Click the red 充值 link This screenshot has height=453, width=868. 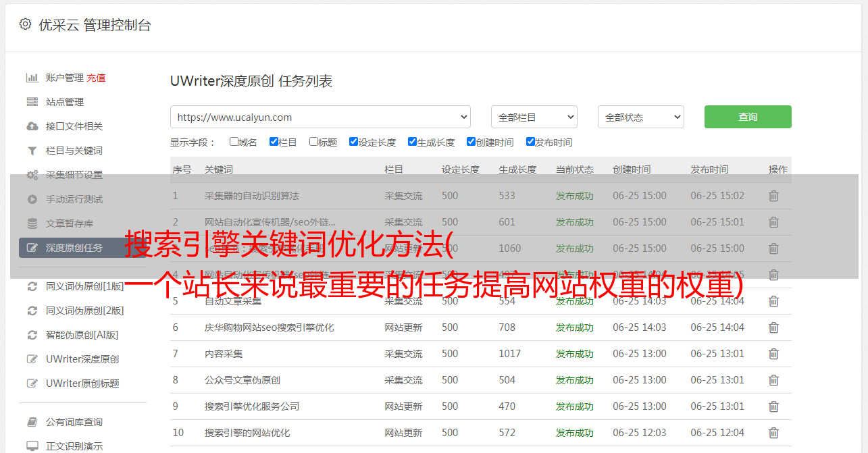point(96,78)
